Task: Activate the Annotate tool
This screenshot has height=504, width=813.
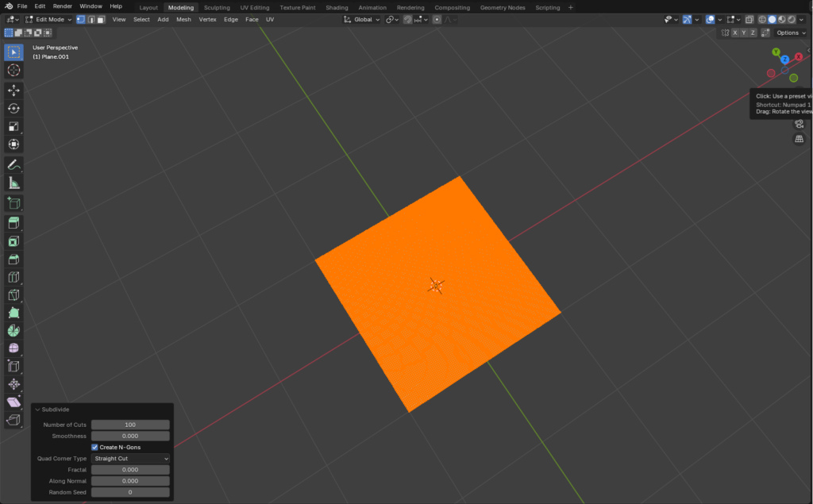Action: (x=14, y=165)
